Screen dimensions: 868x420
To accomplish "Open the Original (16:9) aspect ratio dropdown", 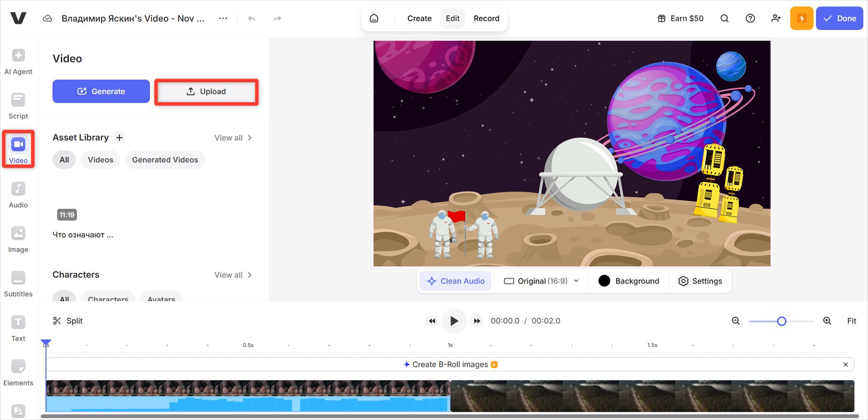I will pyautogui.click(x=541, y=281).
